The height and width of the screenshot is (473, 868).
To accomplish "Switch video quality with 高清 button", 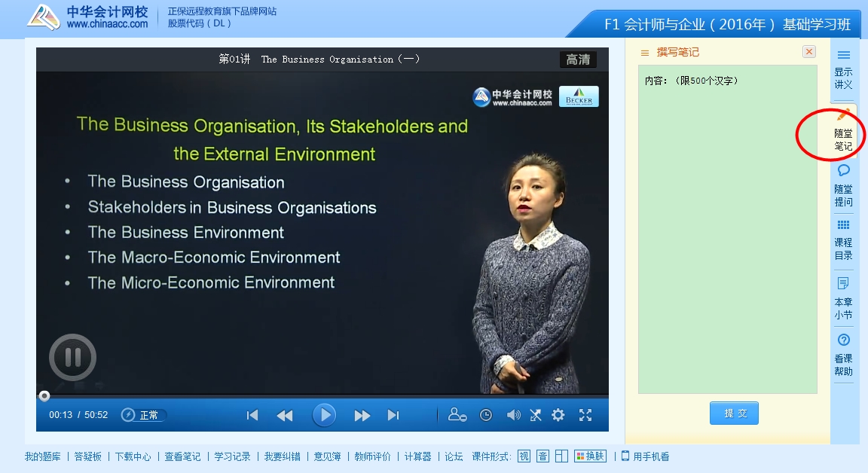I will 578,60.
